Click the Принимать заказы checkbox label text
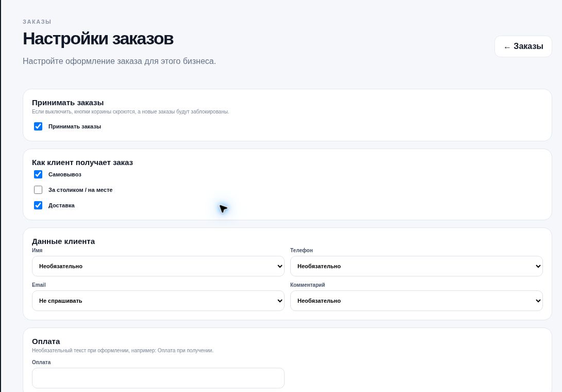 pos(75,126)
